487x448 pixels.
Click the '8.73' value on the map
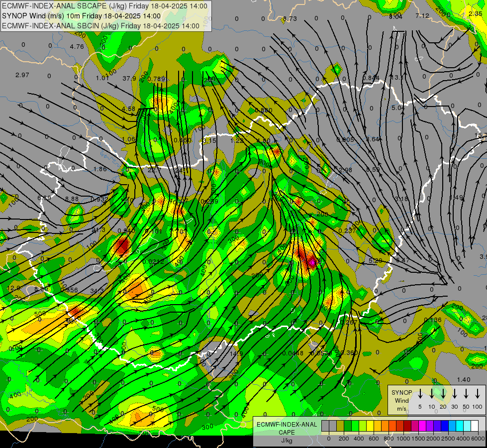290,18
